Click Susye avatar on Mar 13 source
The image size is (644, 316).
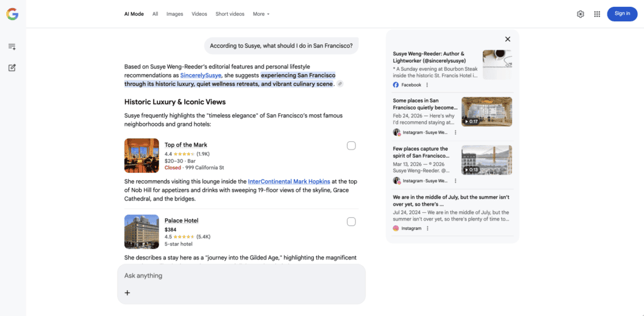(x=397, y=180)
